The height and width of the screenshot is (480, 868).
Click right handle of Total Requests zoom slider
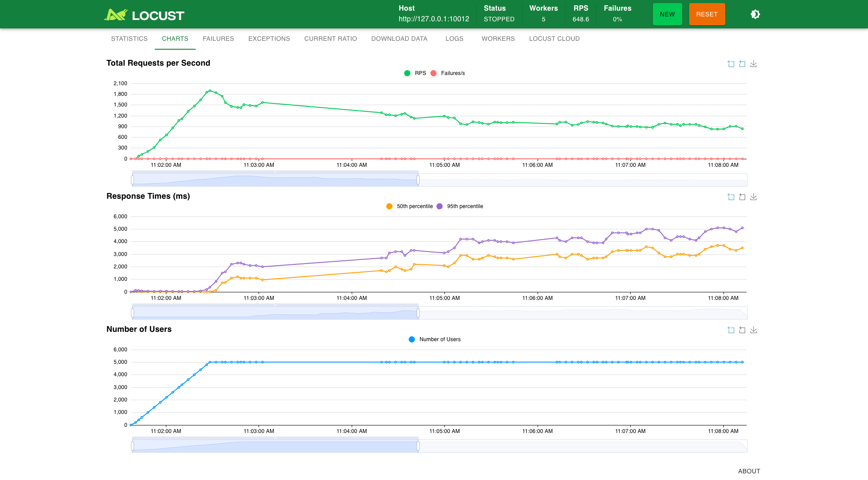(x=418, y=180)
